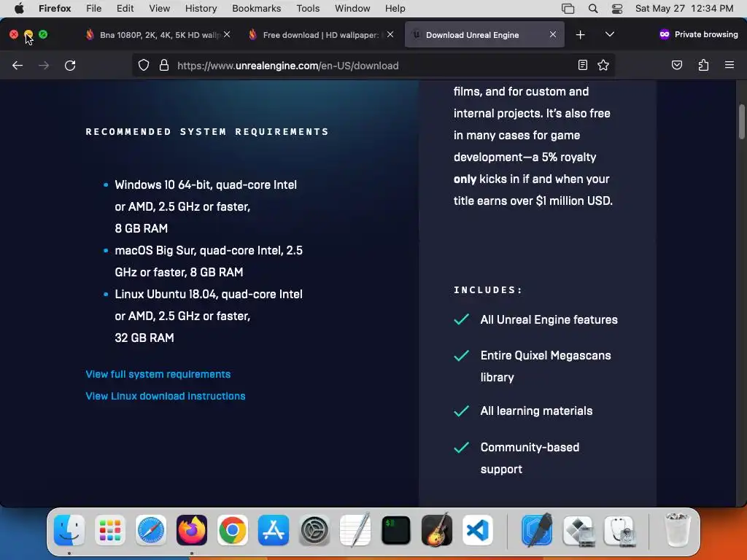
Task: Open the Firefox extensions puzzle icon
Action: coord(703,65)
